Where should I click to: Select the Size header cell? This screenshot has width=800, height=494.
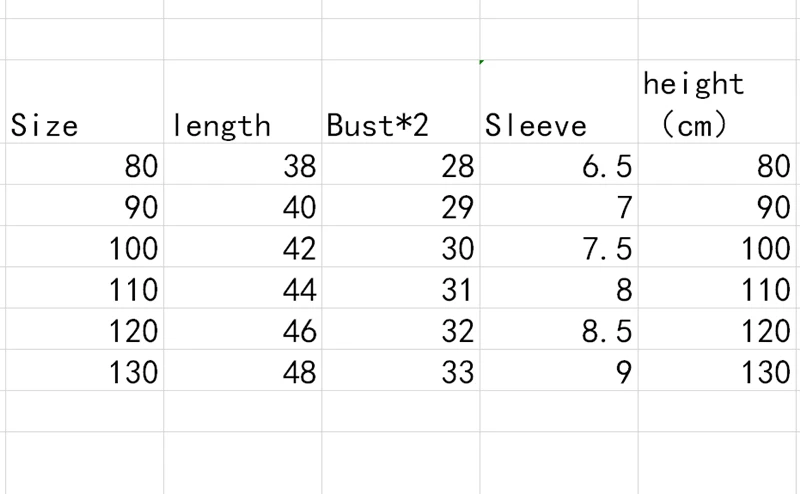pyautogui.click(x=84, y=102)
